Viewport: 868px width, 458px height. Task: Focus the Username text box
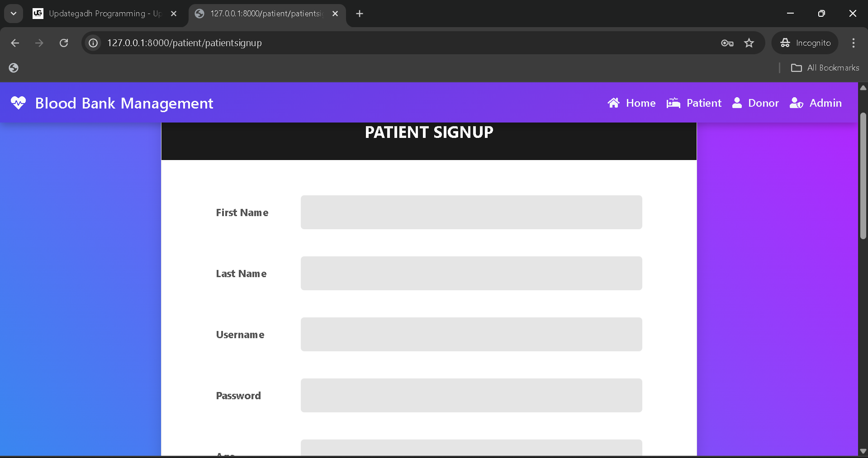471,335
